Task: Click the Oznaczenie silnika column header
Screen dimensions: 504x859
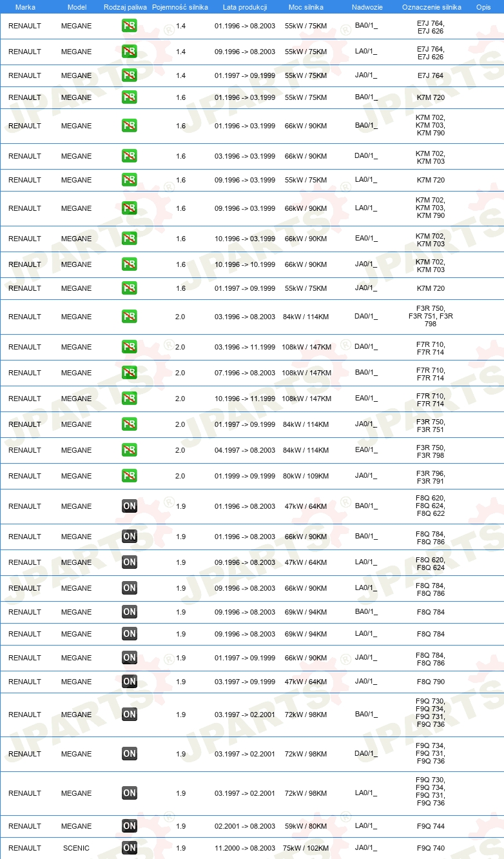Action: pos(431,7)
